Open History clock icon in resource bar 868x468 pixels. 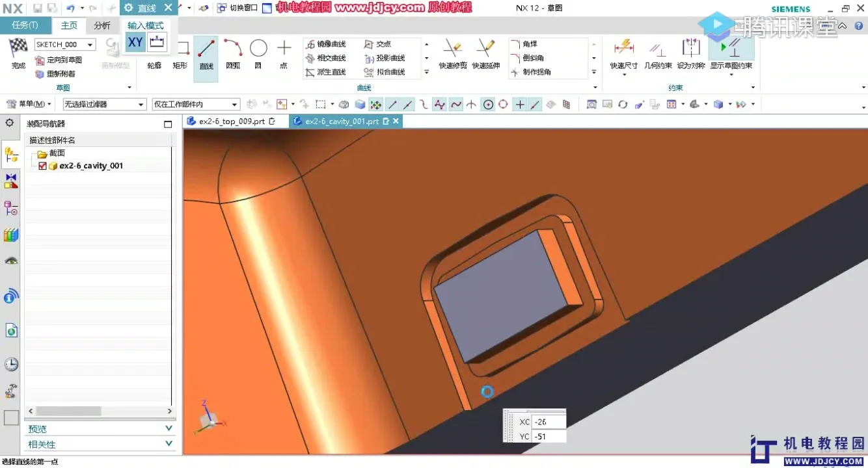click(11, 364)
